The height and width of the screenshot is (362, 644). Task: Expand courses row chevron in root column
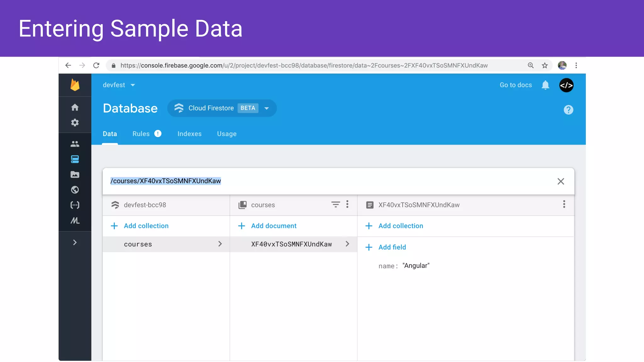coord(220,244)
